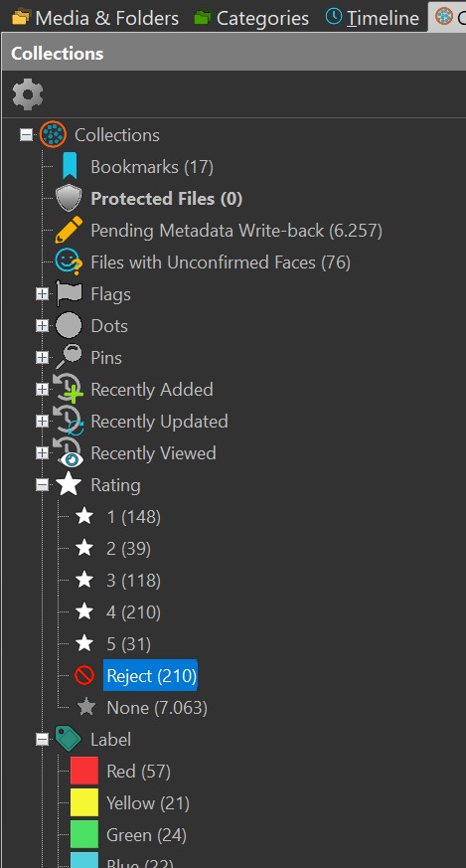Expand the Recently Updated node
This screenshot has width=466, height=868.
(x=42, y=422)
